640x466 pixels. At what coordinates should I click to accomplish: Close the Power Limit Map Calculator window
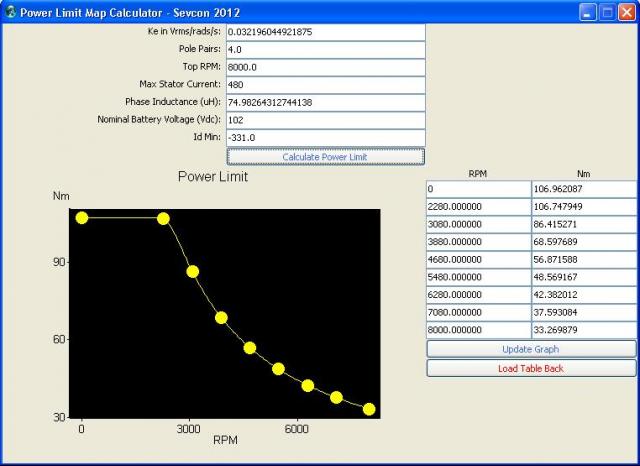point(627,12)
